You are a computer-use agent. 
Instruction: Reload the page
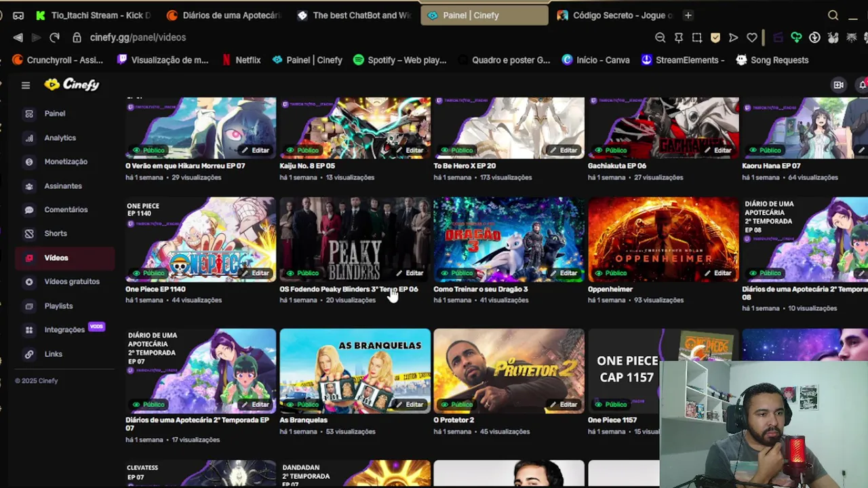coord(54,38)
